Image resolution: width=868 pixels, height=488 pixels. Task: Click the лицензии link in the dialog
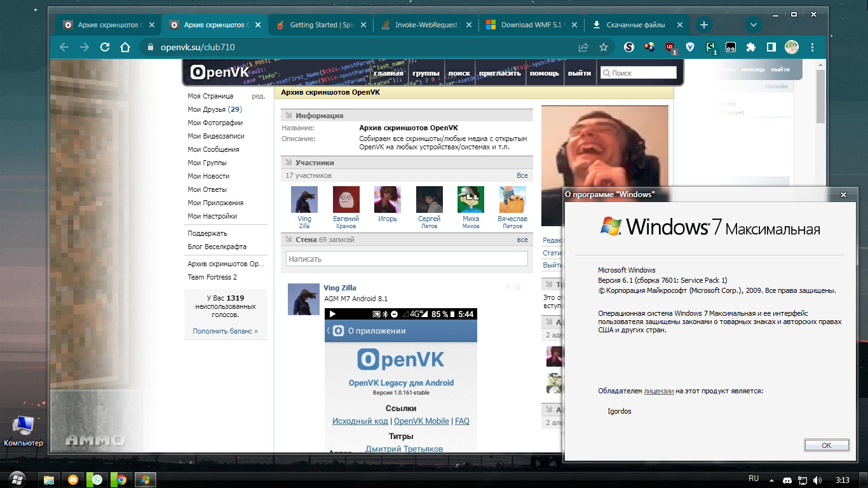(658, 391)
